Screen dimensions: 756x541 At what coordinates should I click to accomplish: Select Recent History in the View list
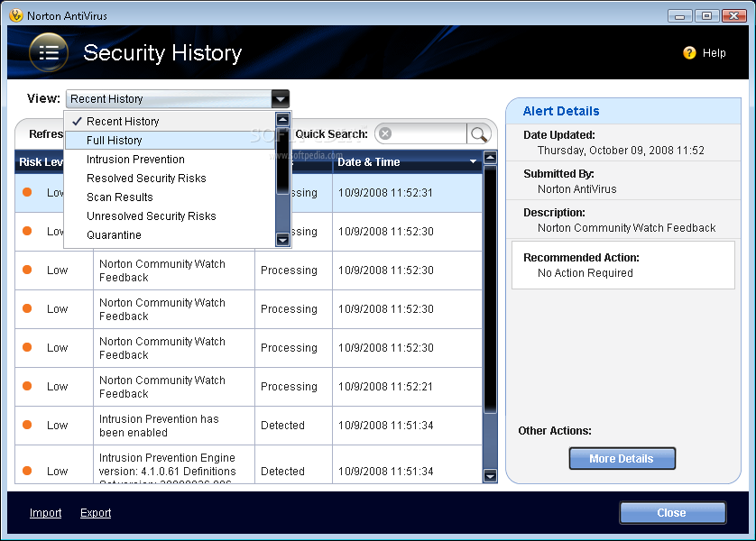[170, 122]
